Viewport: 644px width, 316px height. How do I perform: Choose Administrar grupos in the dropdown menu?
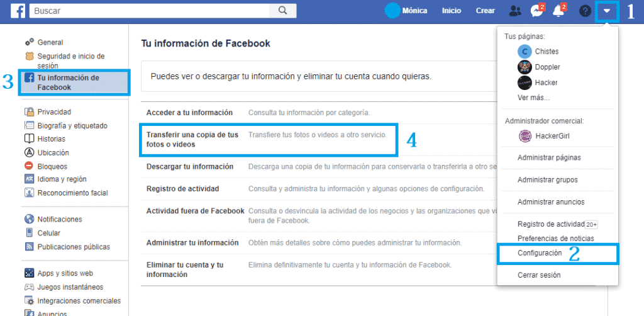pos(548,179)
